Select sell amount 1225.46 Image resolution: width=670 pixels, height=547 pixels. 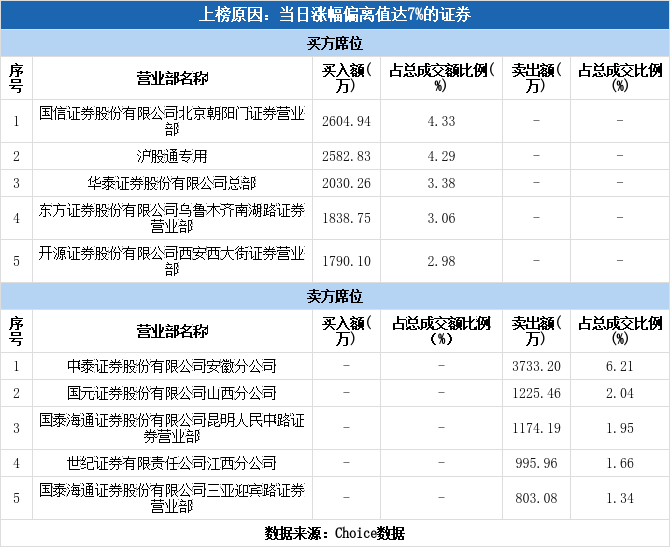pos(536,393)
